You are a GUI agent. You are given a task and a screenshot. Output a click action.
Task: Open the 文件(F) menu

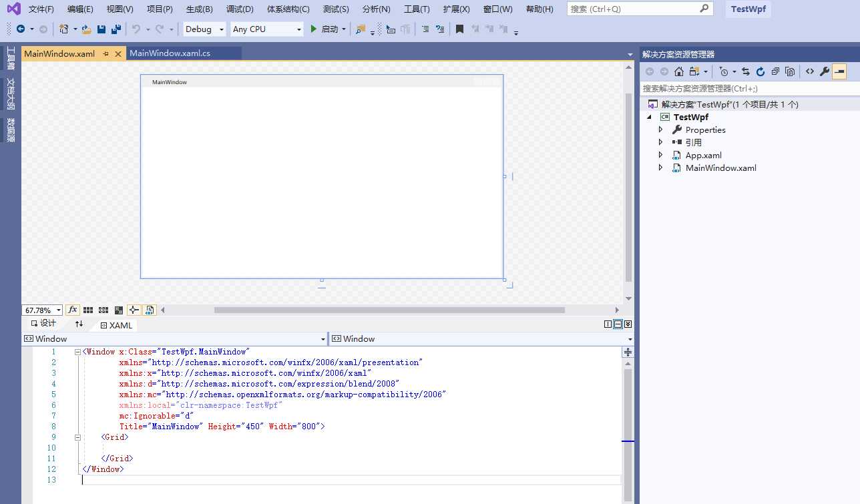(x=41, y=9)
